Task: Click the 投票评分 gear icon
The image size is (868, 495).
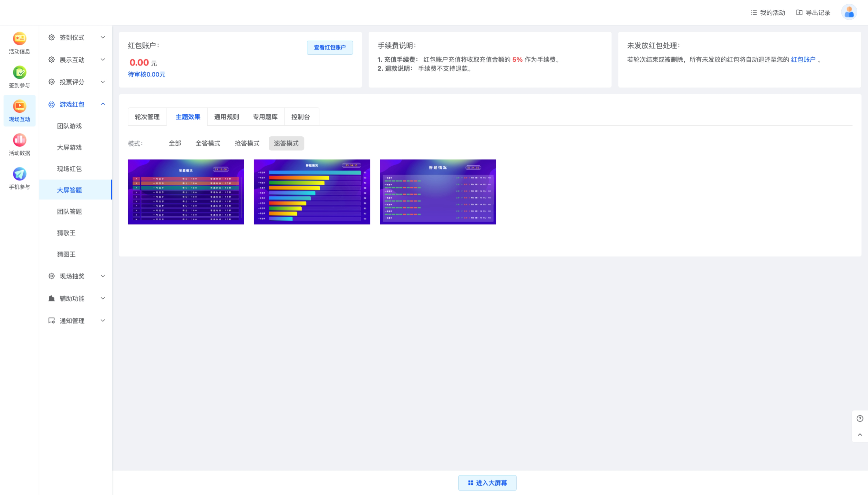Action: (x=52, y=82)
